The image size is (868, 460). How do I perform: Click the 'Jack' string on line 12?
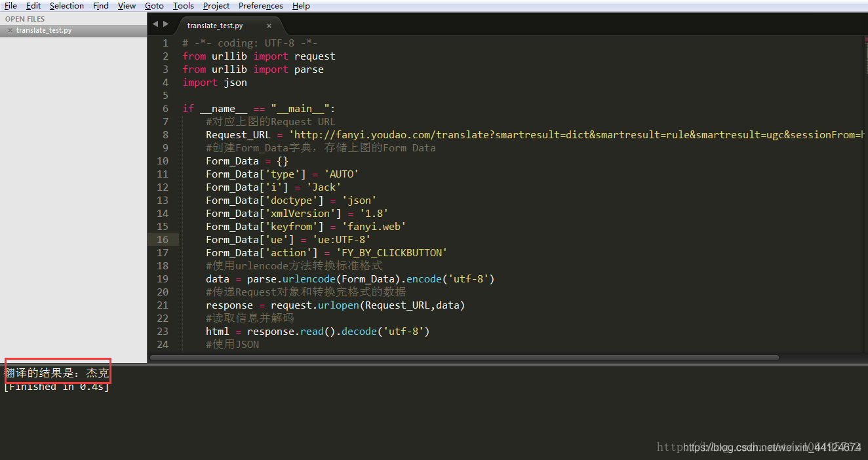324,187
